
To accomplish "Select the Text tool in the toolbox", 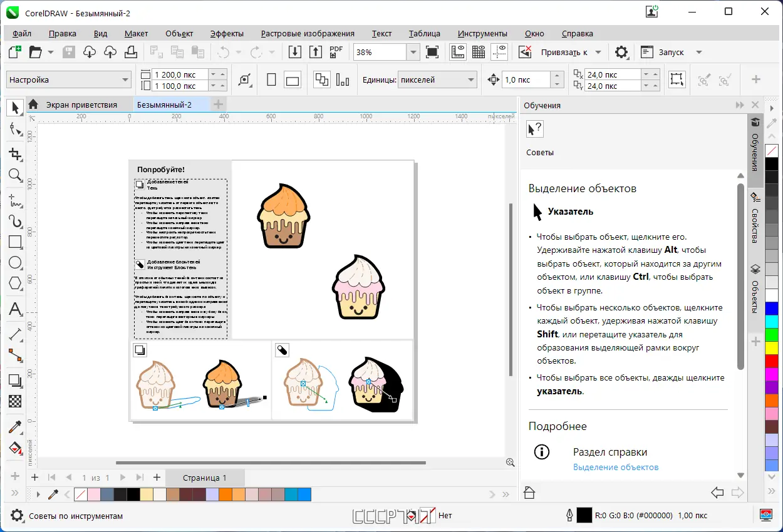I will pos(15,309).
